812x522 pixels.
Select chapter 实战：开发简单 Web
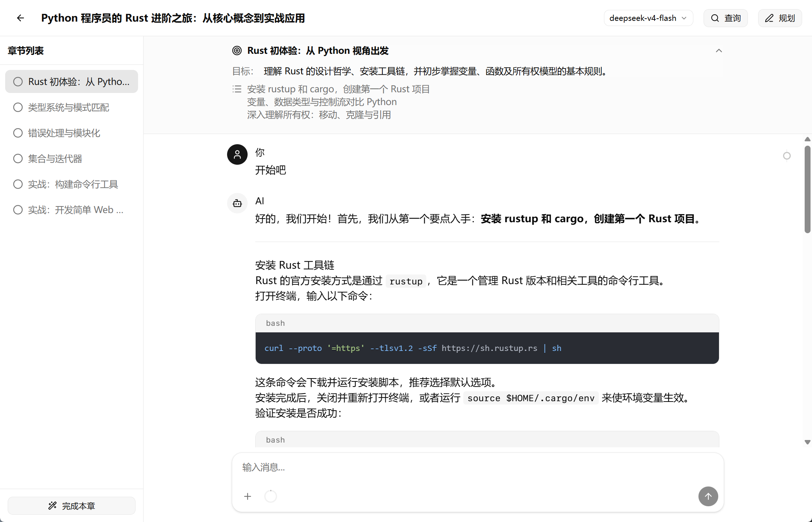point(71,210)
